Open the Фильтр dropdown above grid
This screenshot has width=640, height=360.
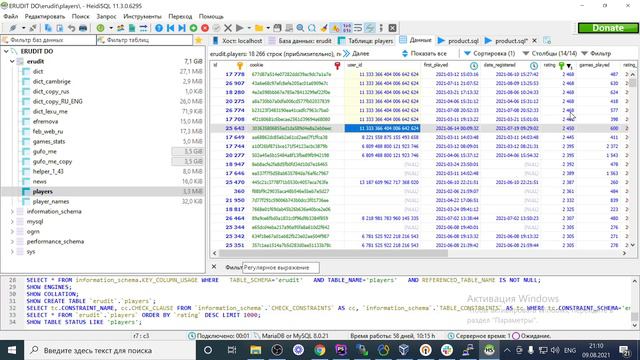pos(596,53)
